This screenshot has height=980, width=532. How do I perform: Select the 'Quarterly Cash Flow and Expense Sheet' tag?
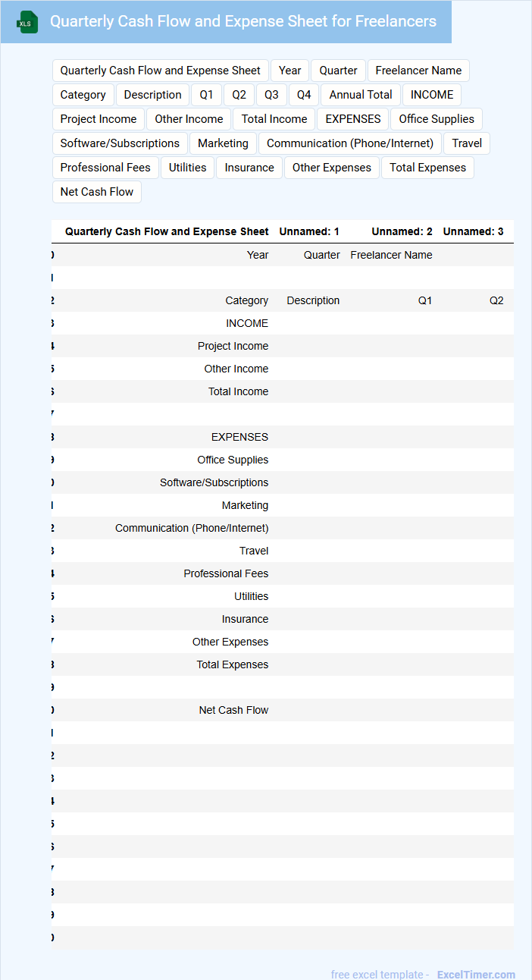(x=161, y=71)
